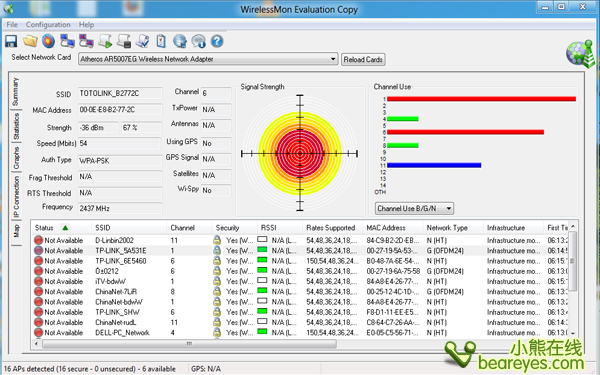Viewport: 600px width, 375px height.
Task: Click the Status column sort arrow
Action: pyautogui.click(x=65, y=228)
